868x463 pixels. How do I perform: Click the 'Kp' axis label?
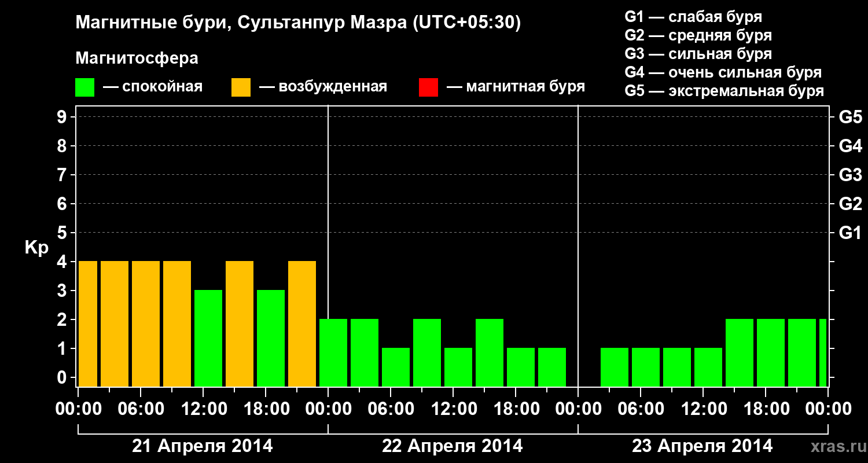(x=36, y=248)
